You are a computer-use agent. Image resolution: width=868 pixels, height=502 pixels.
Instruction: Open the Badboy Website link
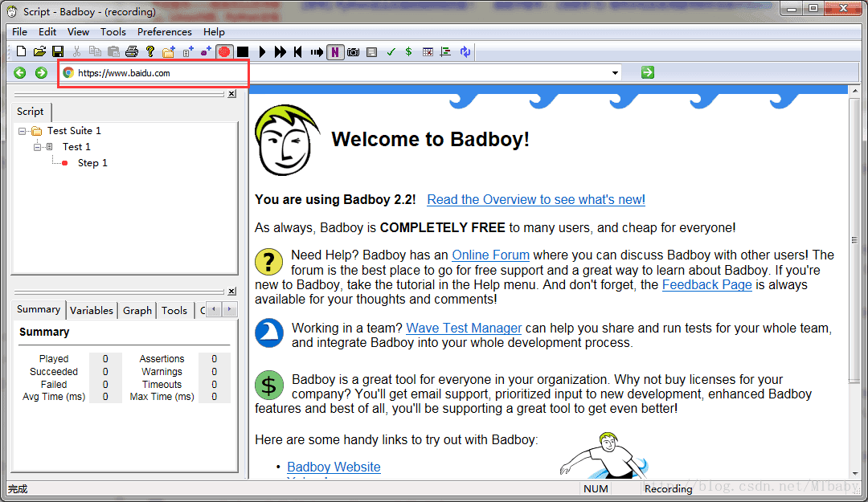point(334,467)
